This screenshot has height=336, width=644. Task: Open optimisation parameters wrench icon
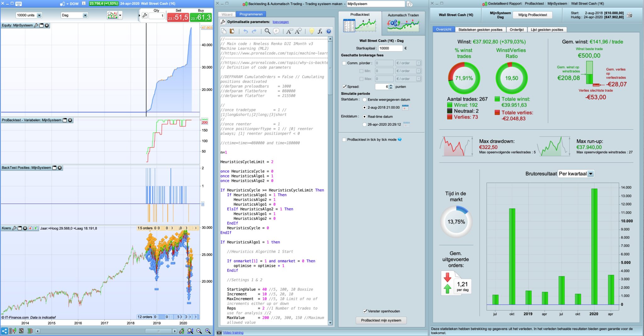click(223, 22)
